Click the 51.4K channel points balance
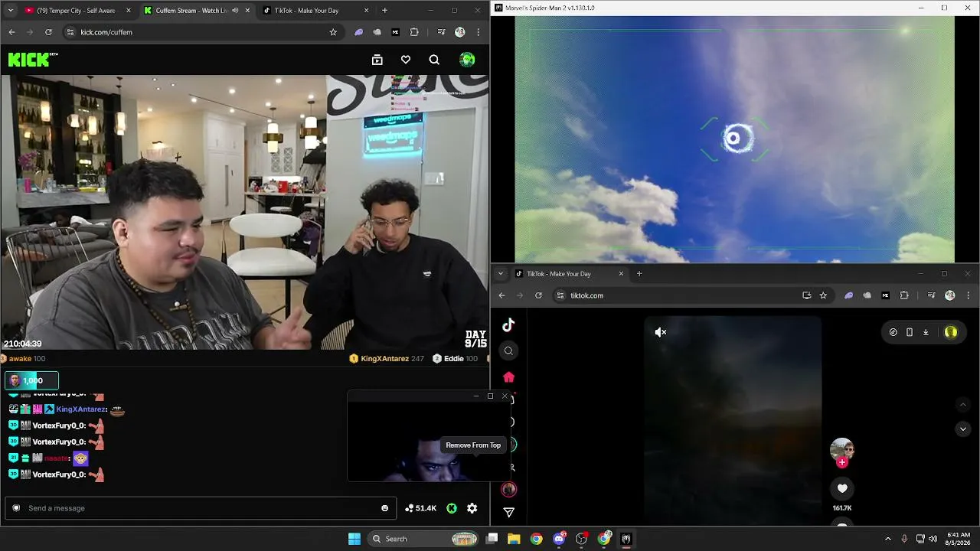This screenshot has height=551, width=980. click(421, 508)
